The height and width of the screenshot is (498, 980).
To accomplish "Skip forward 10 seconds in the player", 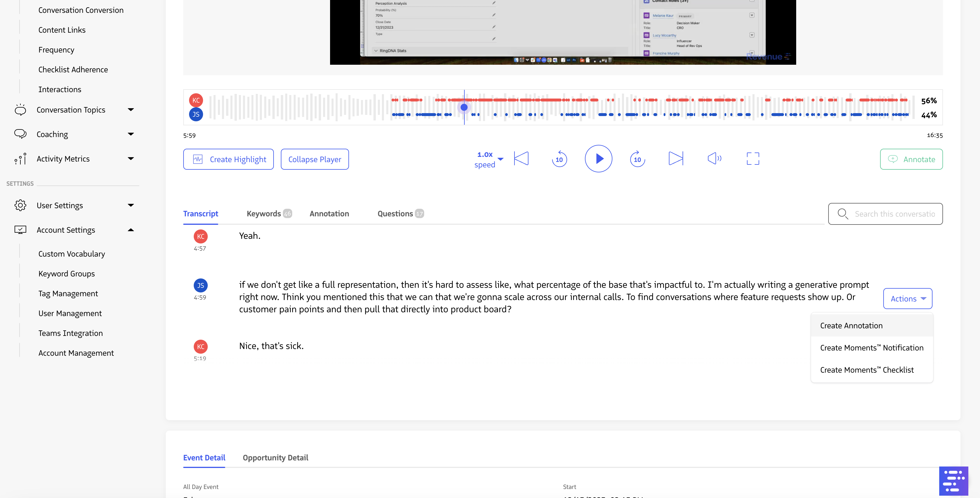I will click(637, 159).
